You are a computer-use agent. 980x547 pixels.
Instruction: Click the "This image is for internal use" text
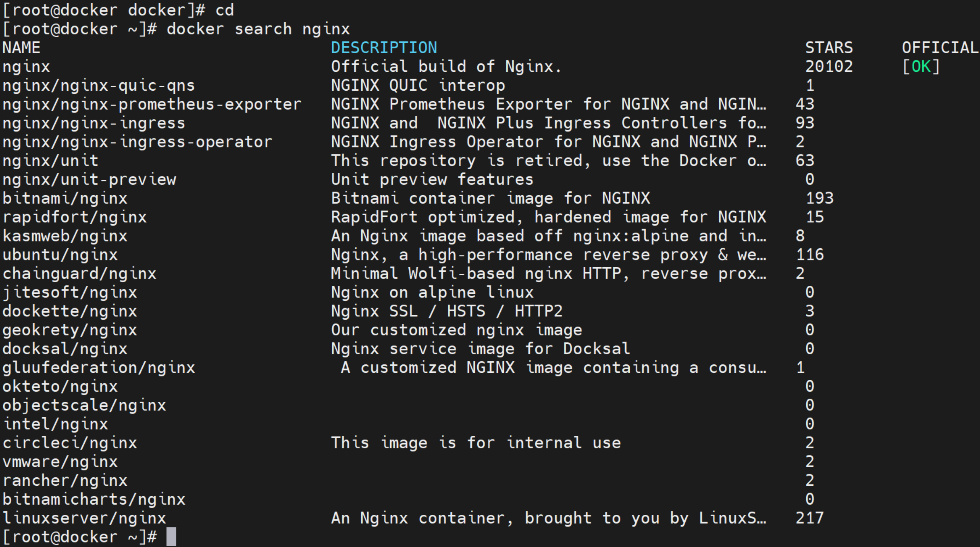pos(476,443)
